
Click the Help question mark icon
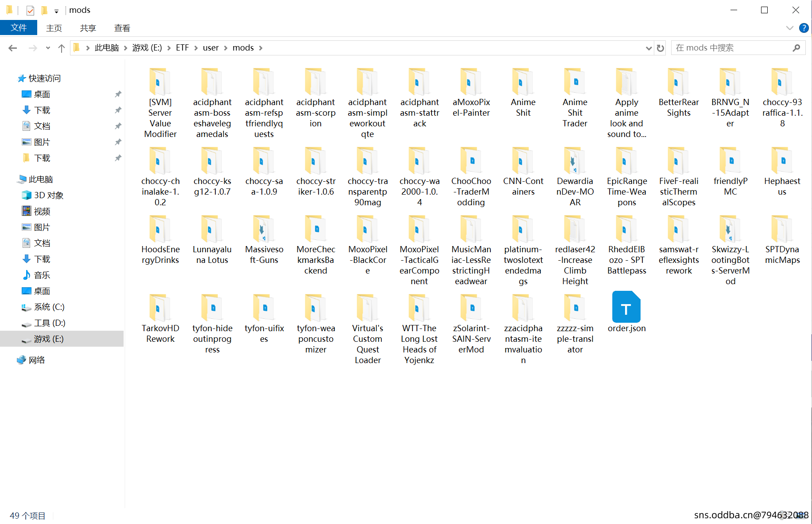pyautogui.click(x=804, y=28)
